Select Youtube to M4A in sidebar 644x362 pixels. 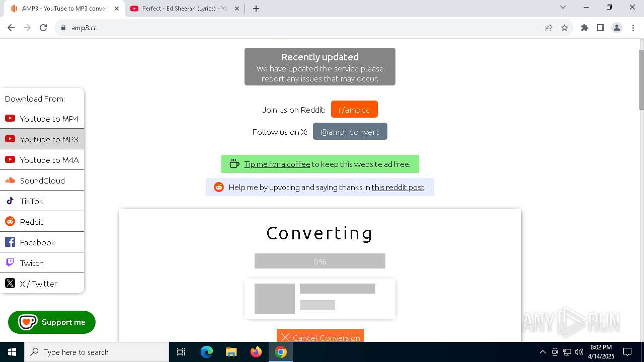click(x=42, y=160)
